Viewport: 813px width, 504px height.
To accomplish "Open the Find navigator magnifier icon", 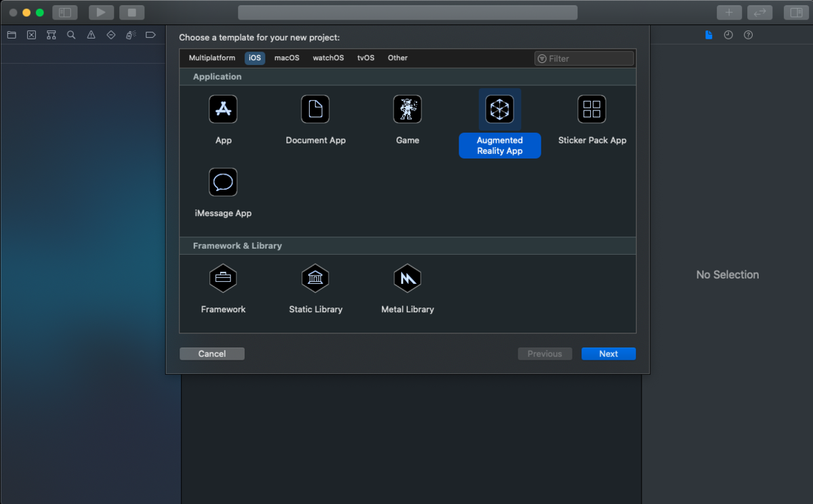I will [71, 35].
